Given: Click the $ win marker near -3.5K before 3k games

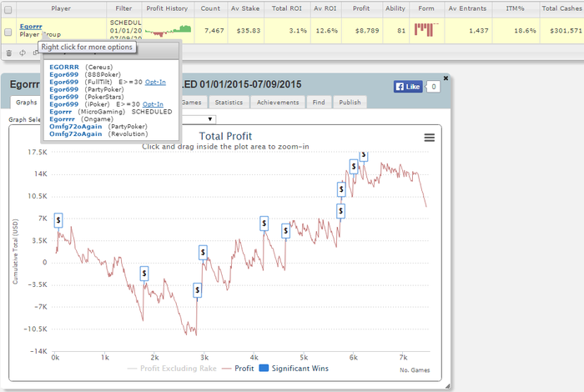Looking at the screenshot, I should (198, 290).
